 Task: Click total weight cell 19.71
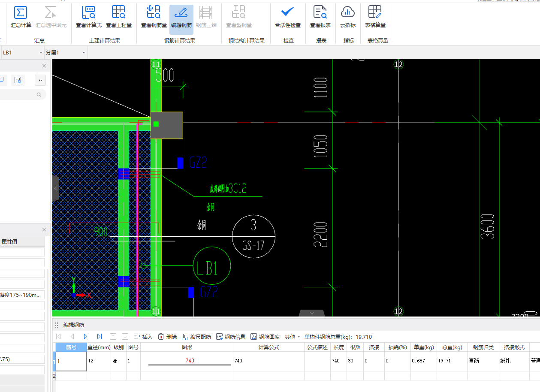point(452,361)
